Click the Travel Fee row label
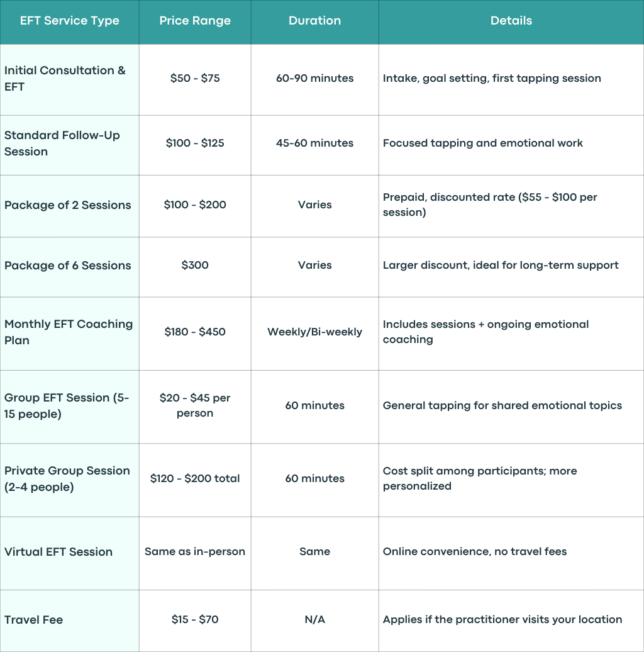Image resolution: width=644 pixels, height=652 pixels. (34, 620)
